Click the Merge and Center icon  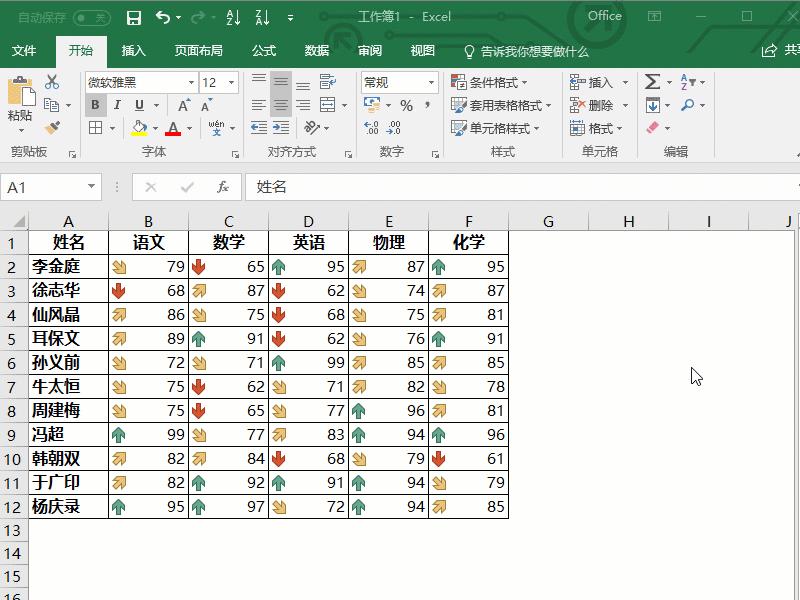coord(327,105)
